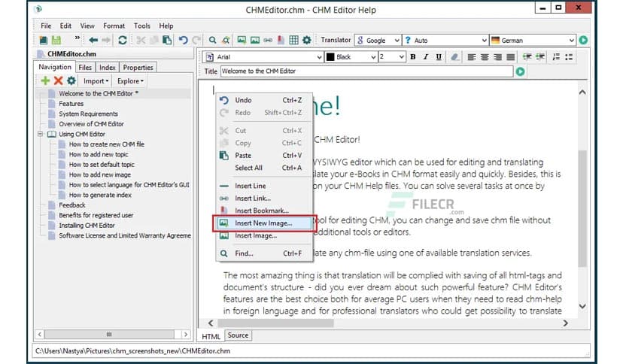
Task: Open the font size 2 dropdown
Action: point(391,57)
